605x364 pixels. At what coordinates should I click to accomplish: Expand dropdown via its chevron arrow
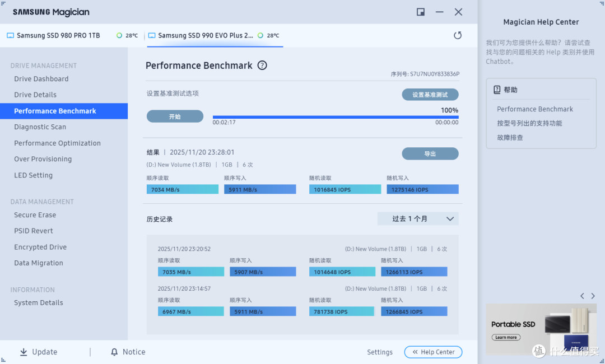pos(450,219)
